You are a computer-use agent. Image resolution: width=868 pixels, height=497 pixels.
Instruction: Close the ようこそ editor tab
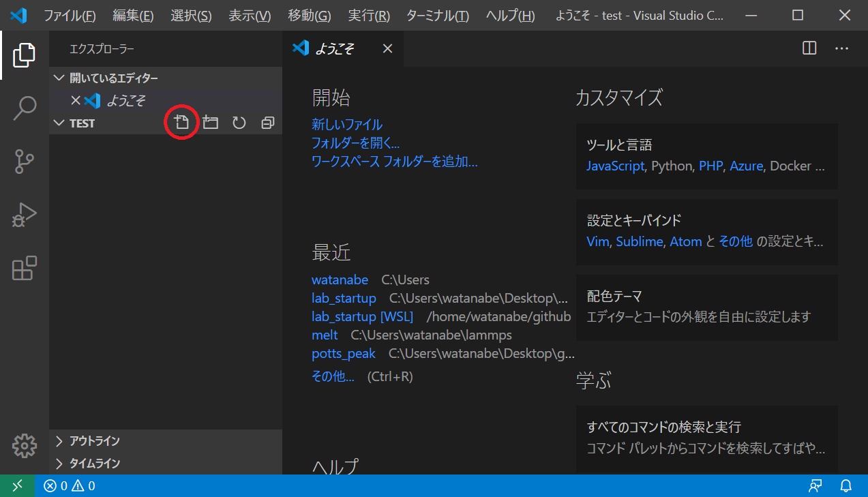coord(387,48)
